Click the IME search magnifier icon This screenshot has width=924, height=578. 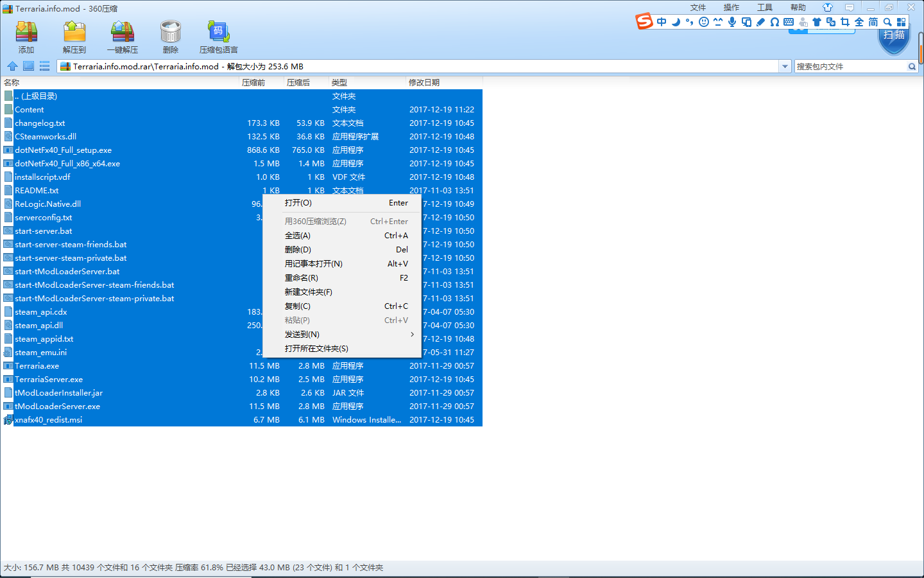point(887,22)
